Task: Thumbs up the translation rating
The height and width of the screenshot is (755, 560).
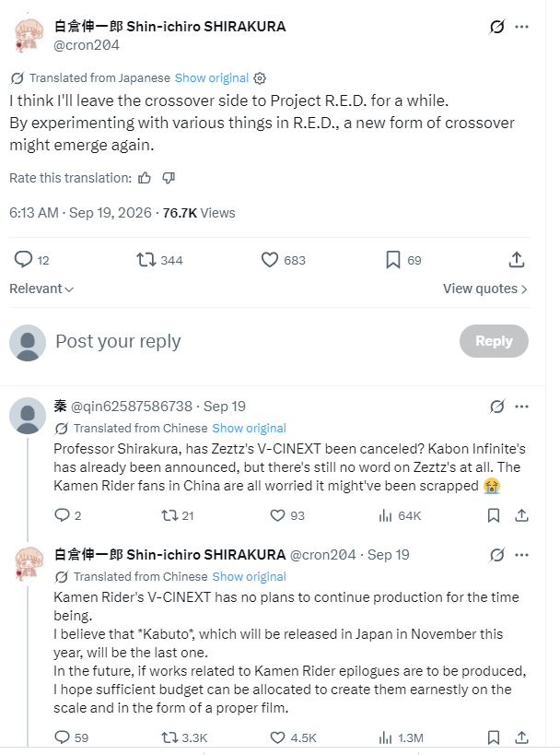Action: pyautogui.click(x=145, y=178)
